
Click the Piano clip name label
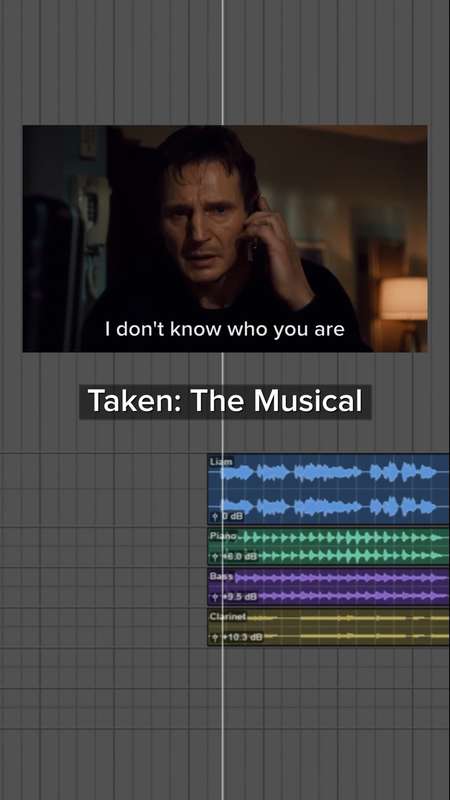coord(223,536)
